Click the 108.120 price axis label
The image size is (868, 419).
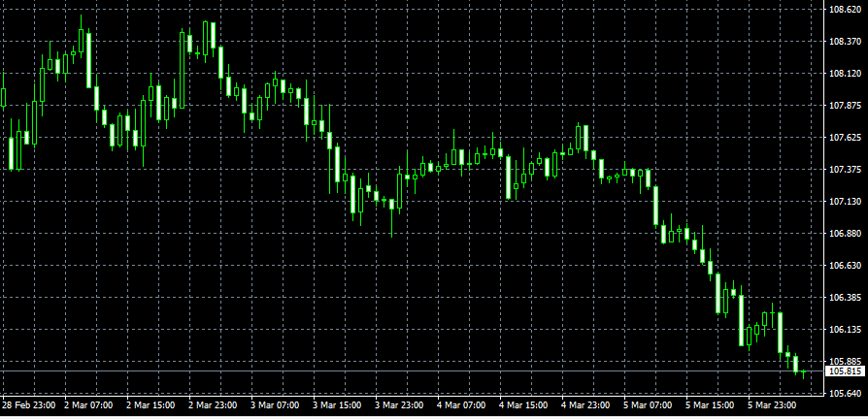click(846, 74)
